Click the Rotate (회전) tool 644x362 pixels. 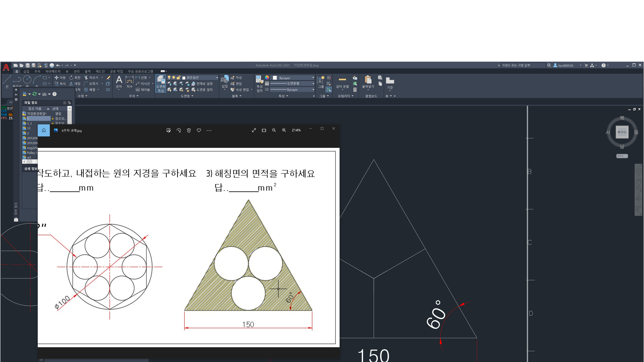pos(75,78)
